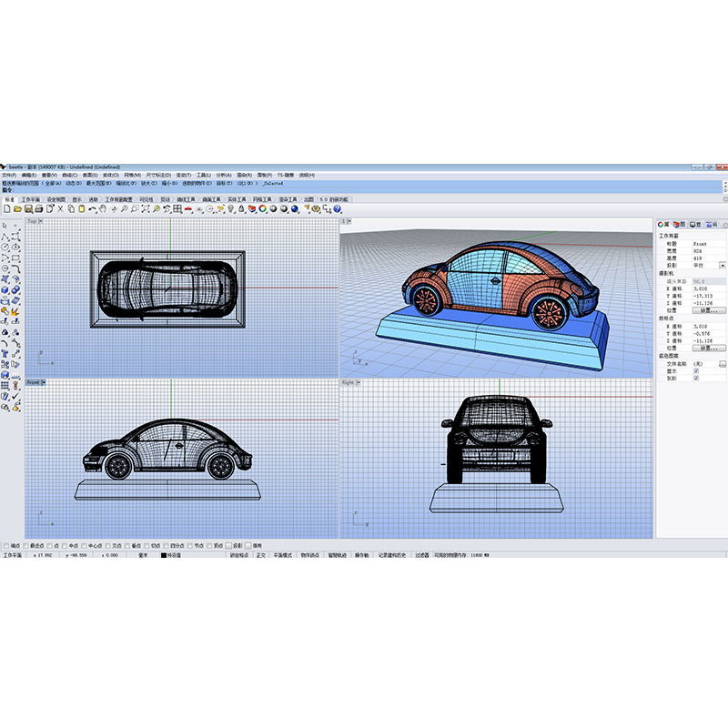Open the 工具(L) Tools menu
This screenshot has height=728, width=728.
[203, 175]
